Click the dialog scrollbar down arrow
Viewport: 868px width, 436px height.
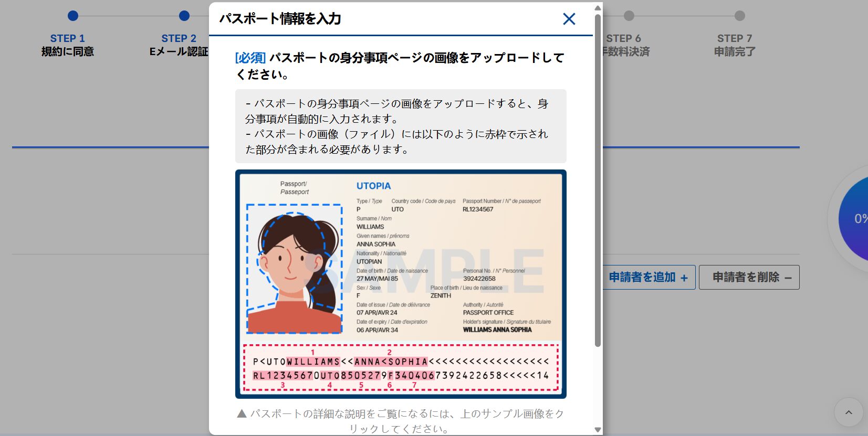[598, 430]
